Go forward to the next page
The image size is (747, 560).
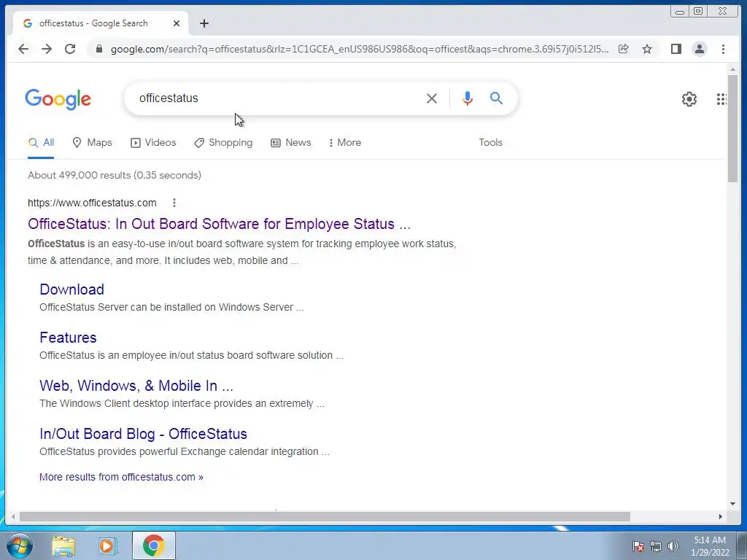click(47, 49)
